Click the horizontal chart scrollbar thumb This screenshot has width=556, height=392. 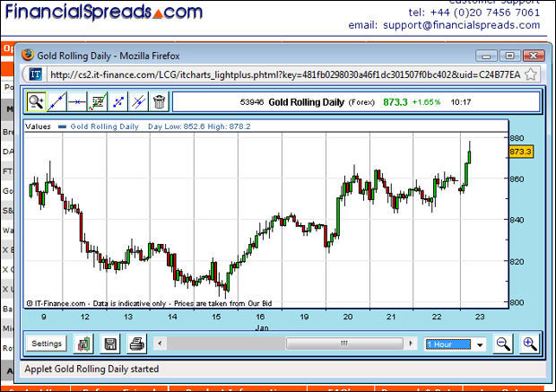(x=344, y=344)
